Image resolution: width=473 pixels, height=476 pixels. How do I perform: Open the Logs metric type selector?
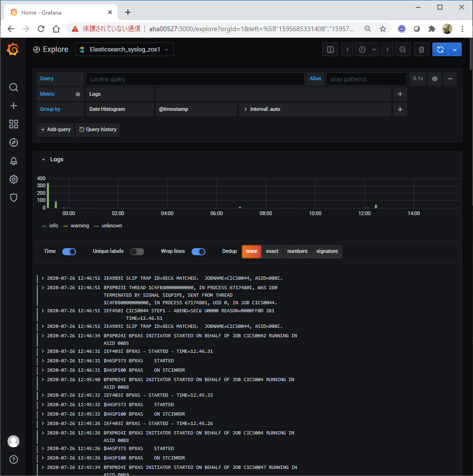coord(120,94)
